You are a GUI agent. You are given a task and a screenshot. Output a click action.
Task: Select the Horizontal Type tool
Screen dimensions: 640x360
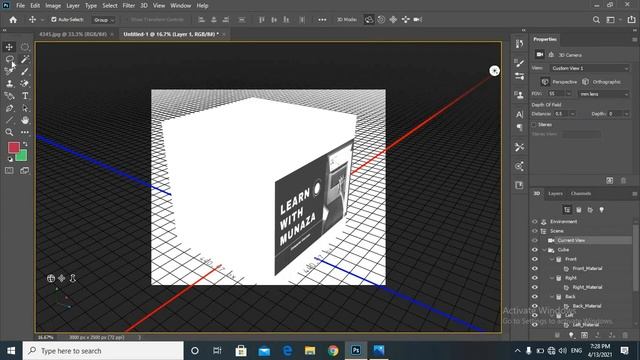pos(25,96)
